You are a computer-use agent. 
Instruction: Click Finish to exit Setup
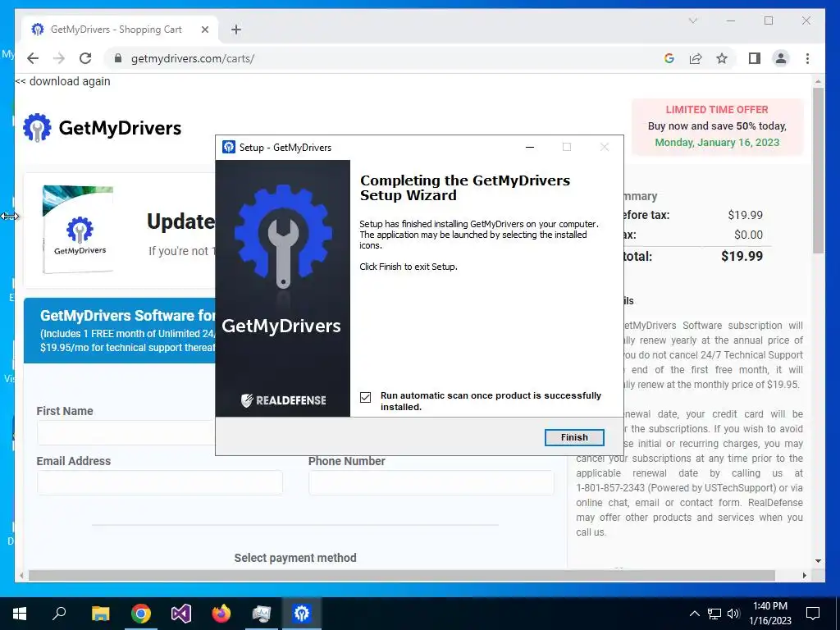[574, 437]
